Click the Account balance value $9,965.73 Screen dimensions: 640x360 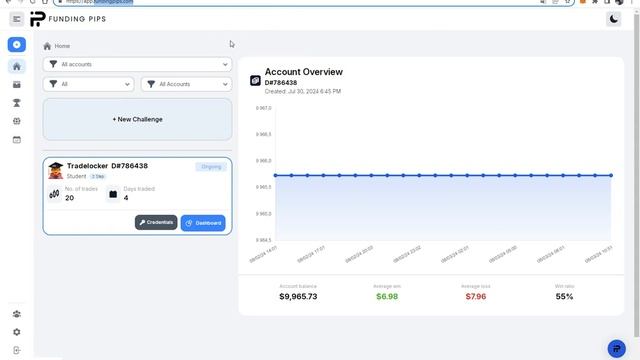pos(298,296)
